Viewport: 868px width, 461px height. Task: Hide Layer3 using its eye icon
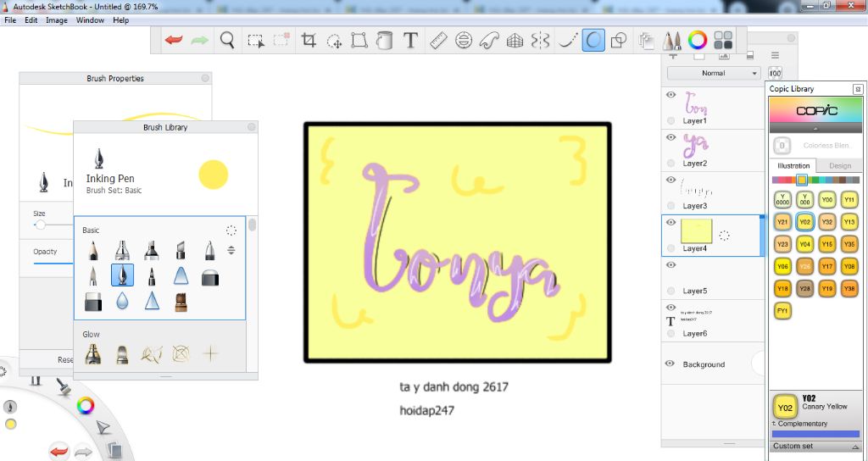tap(671, 180)
